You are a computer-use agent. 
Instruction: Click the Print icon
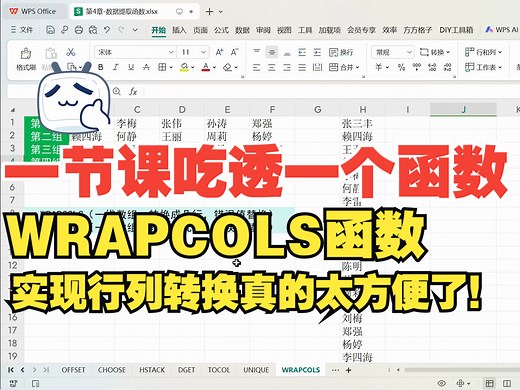tap(79, 30)
